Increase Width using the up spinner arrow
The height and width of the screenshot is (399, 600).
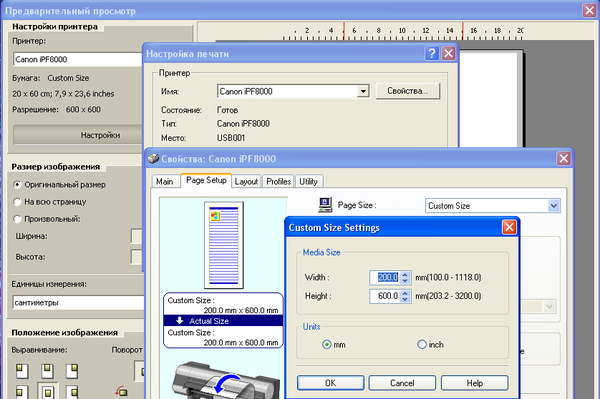tap(405, 274)
